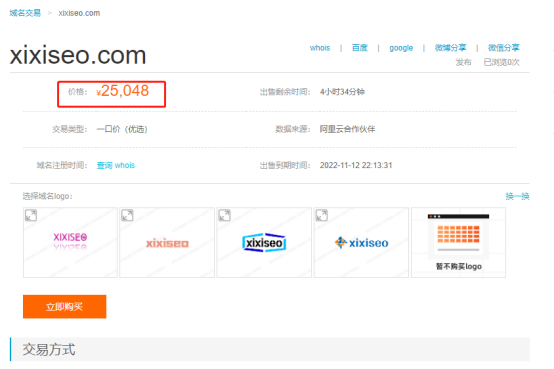554x369 pixels.
Task: Click the 2022-11-12 22:13:31 expiry time
Action: (356, 165)
